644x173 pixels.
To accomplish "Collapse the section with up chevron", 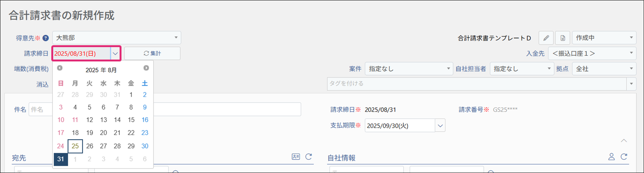I will click(624, 141).
